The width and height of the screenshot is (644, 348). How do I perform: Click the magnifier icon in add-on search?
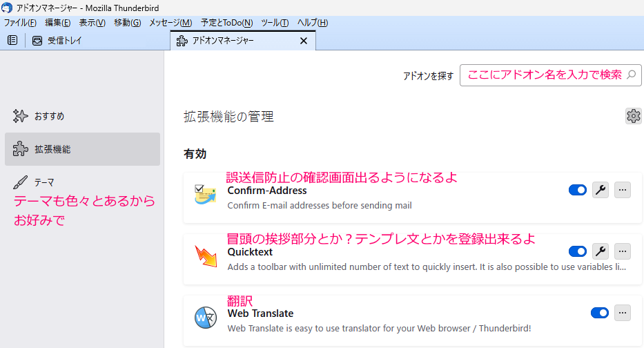pos(632,75)
